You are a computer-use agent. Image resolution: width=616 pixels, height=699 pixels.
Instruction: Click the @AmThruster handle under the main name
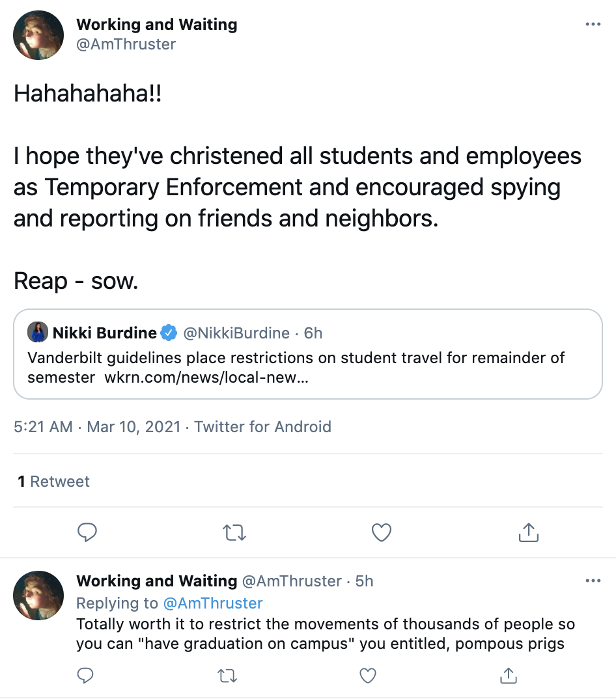click(x=126, y=44)
